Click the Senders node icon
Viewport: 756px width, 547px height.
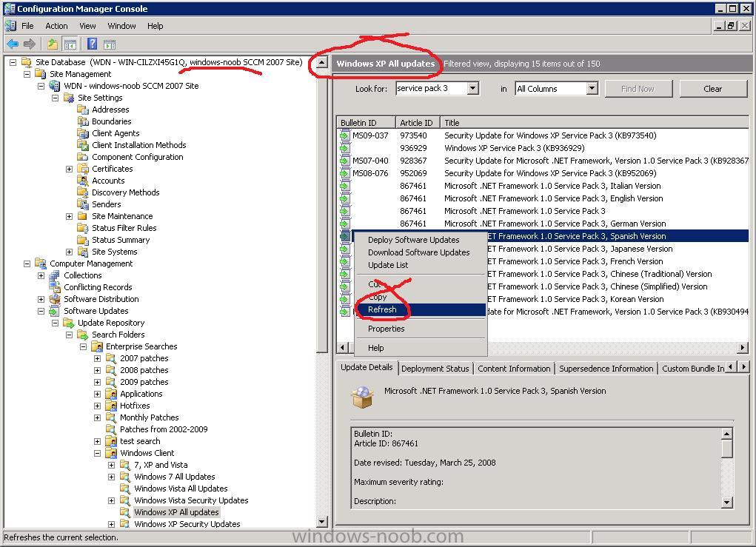(83, 204)
